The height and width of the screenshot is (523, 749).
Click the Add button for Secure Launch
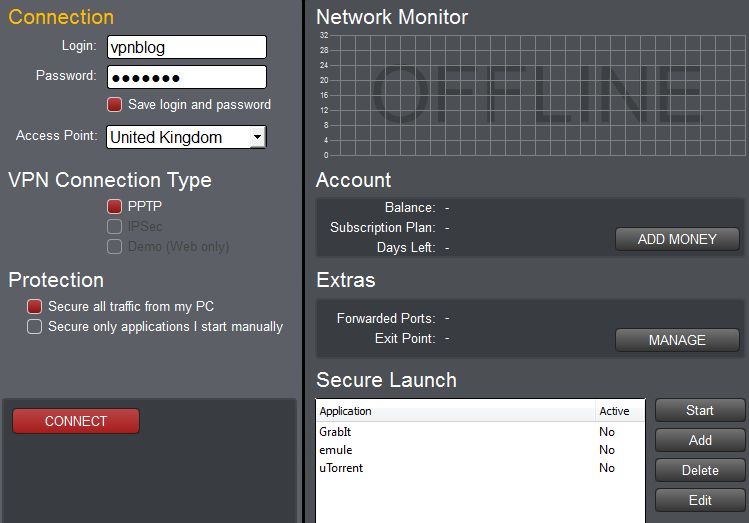700,440
